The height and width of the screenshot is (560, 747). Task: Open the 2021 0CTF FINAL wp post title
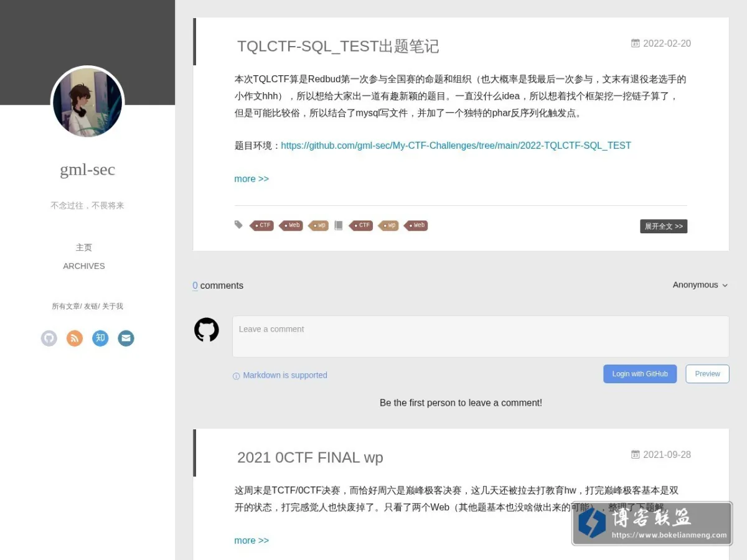(x=310, y=457)
